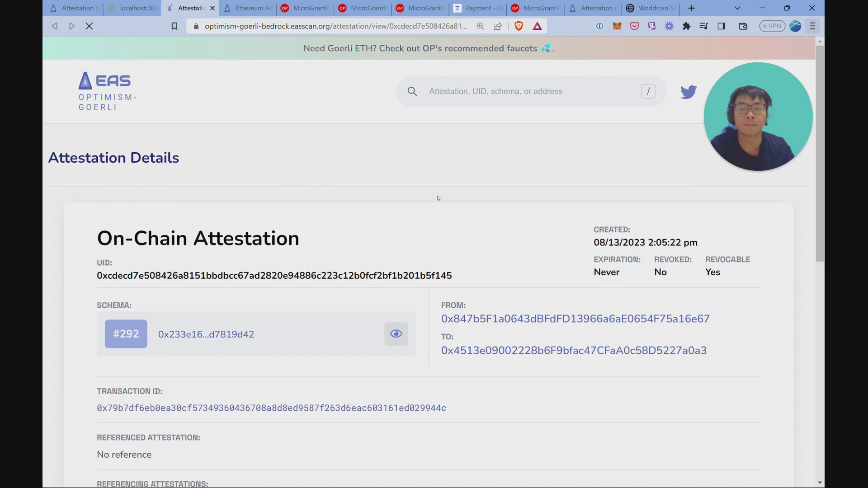This screenshot has width=868, height=488.
Task: Open Brave Rewards triangle icon
Action: point(537,26)
